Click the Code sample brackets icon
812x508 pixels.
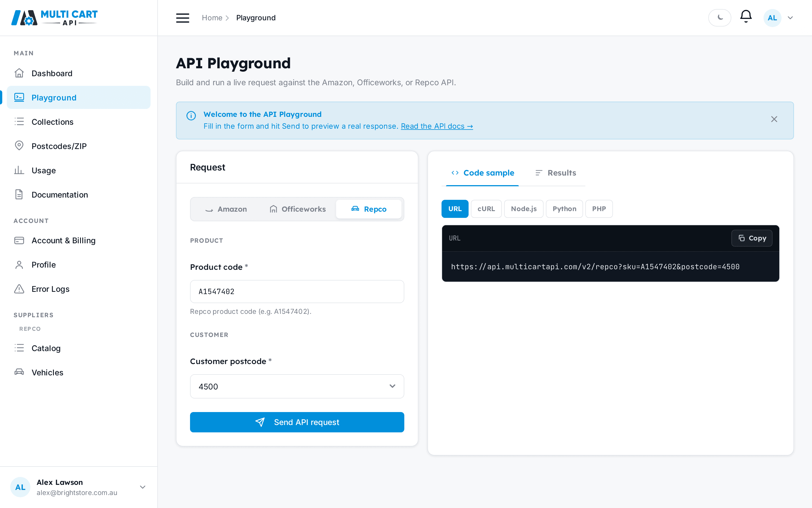tap(455, 173)
